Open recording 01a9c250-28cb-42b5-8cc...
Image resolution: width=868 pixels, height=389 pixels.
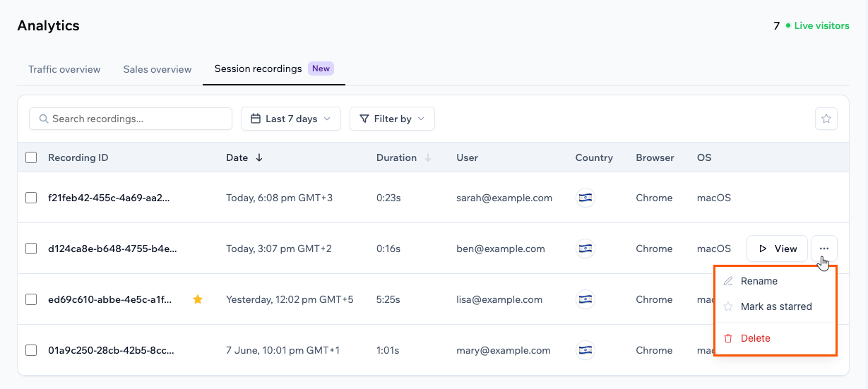click(x=111, y=350)
